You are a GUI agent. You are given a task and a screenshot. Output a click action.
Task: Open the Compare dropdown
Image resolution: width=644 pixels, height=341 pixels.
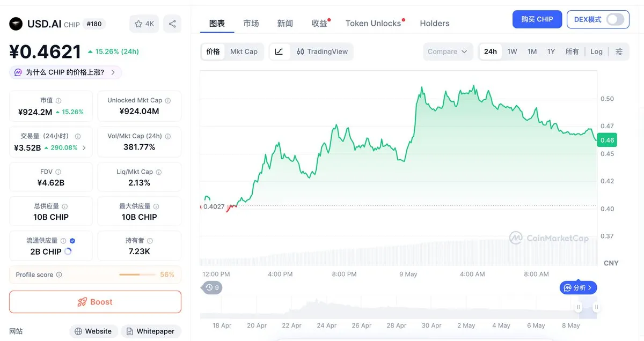448,51
